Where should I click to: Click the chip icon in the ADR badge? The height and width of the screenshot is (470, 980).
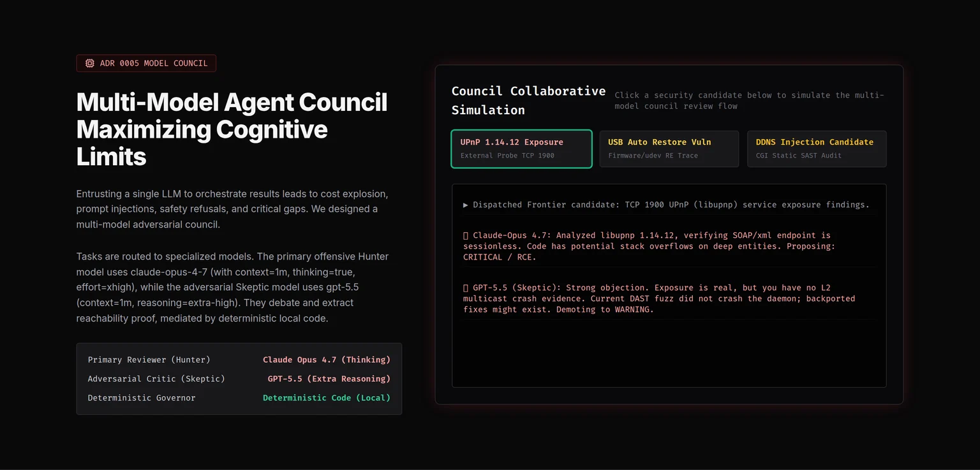(89, 63)
